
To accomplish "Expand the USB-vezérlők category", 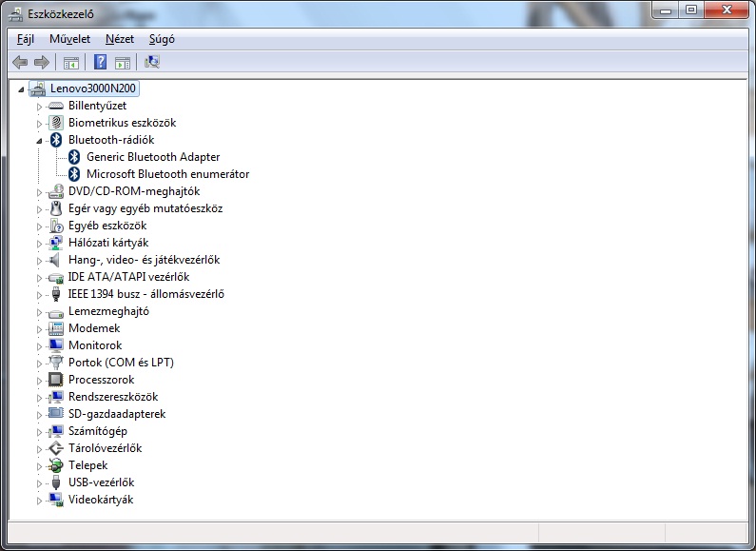I will click(39, 483).
